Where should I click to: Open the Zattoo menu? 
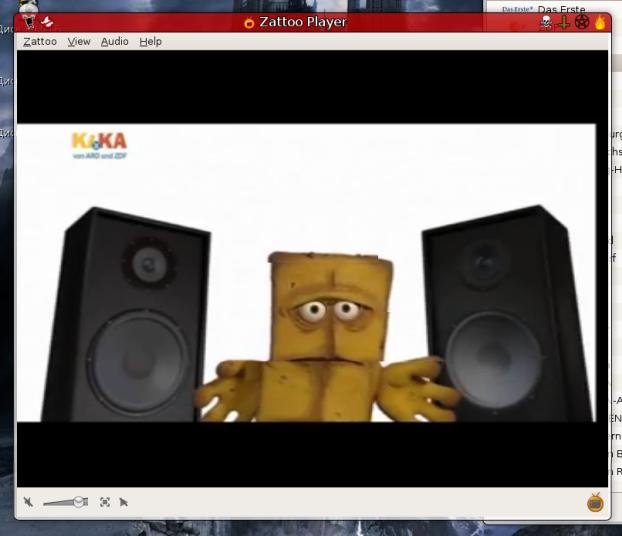point(40,42)
